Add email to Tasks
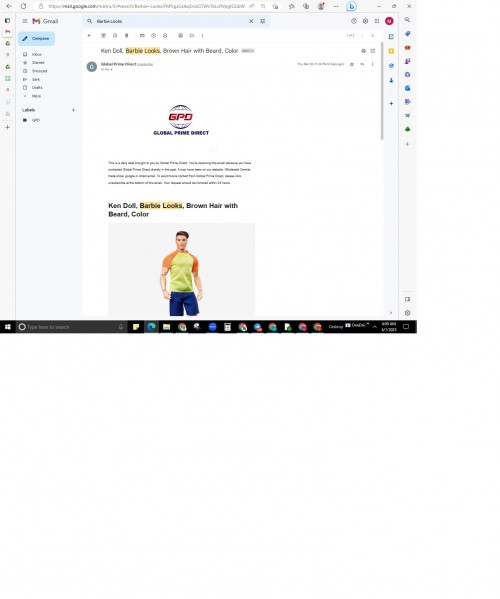This screenshot has height=599, width=500. click(x=165, y=36)
